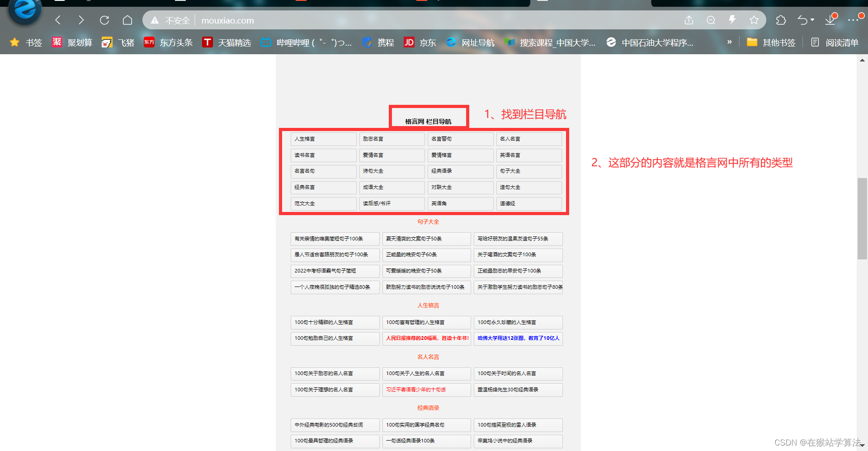Screen dimensions: 868x451
Task: Open the 阅读清单 reading list
Action: [834, 42]
